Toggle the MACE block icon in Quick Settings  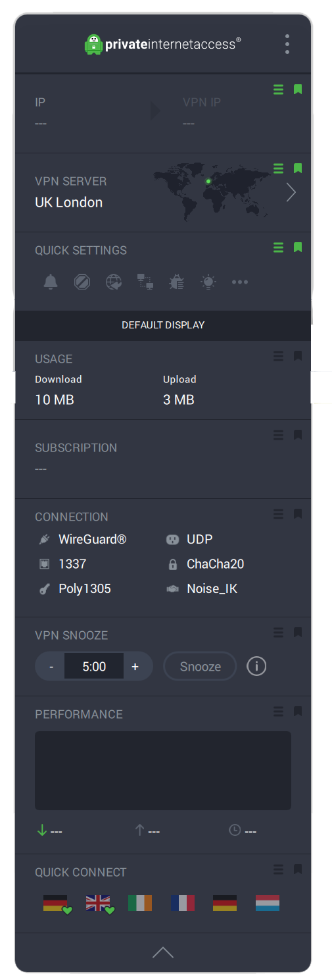(x=82, y=282)
